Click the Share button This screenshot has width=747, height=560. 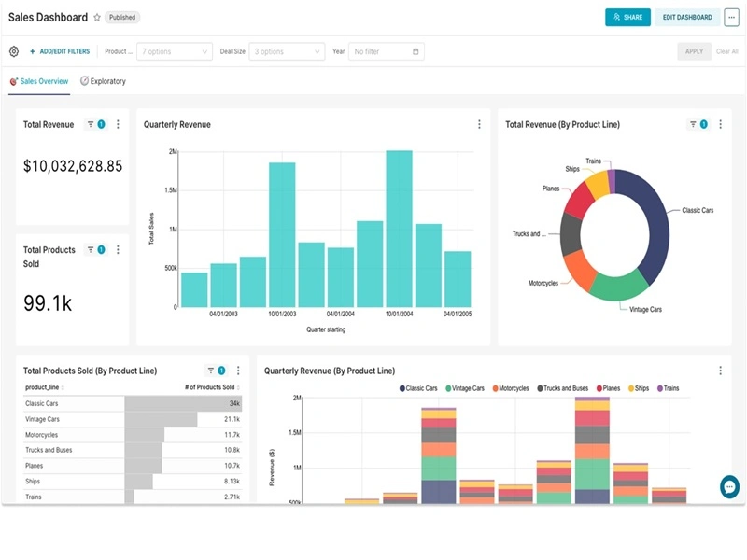point(627,17)
